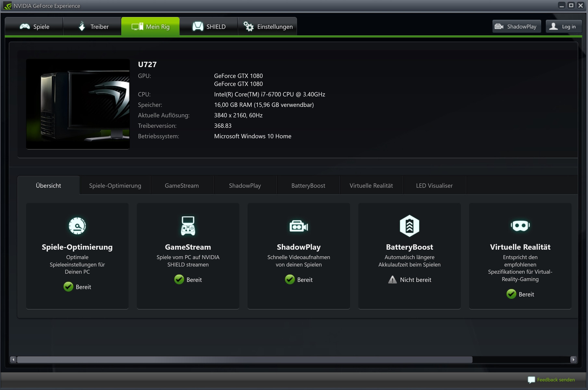Click the NVIDIA logo in title bar
Viewport: 588px width, 390px height.
7,6
